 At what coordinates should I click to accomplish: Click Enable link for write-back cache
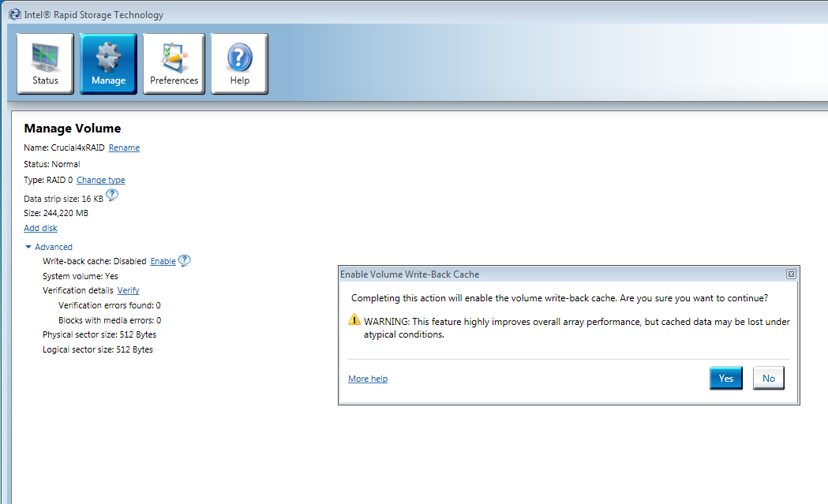163,261
